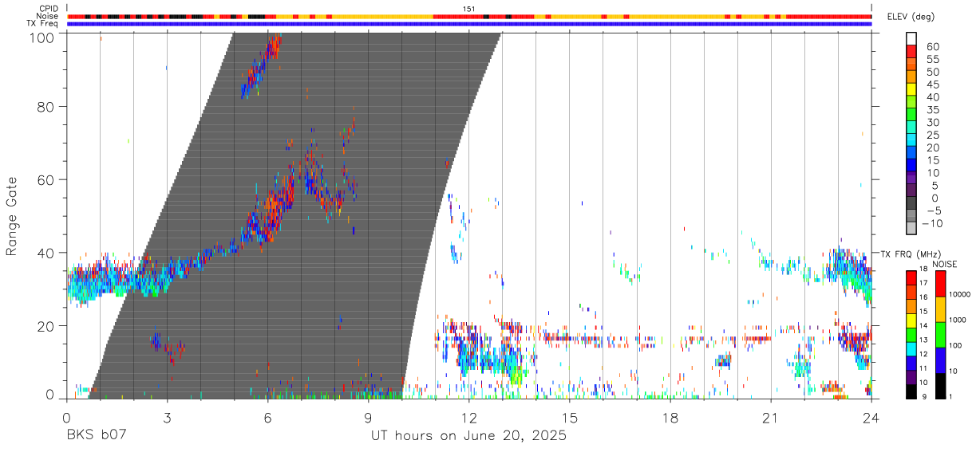Click the '3' tick on the UT hours axis

[167, 417]
